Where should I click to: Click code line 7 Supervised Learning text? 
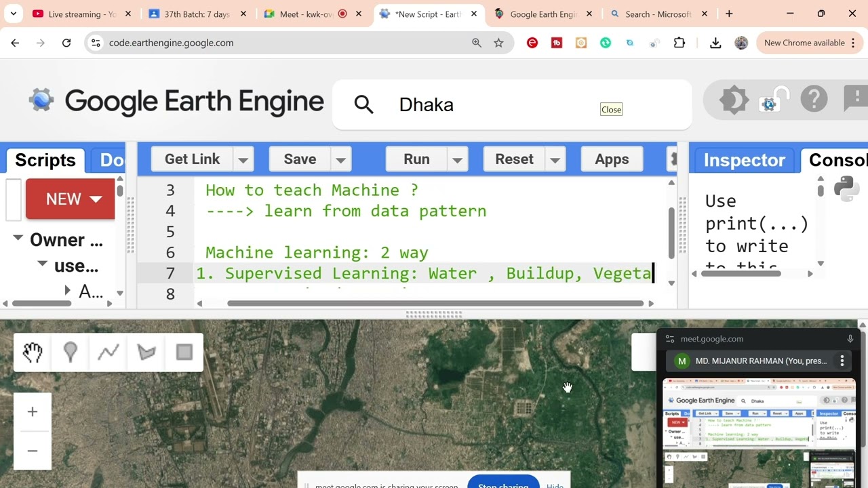[x=425, y=273]
